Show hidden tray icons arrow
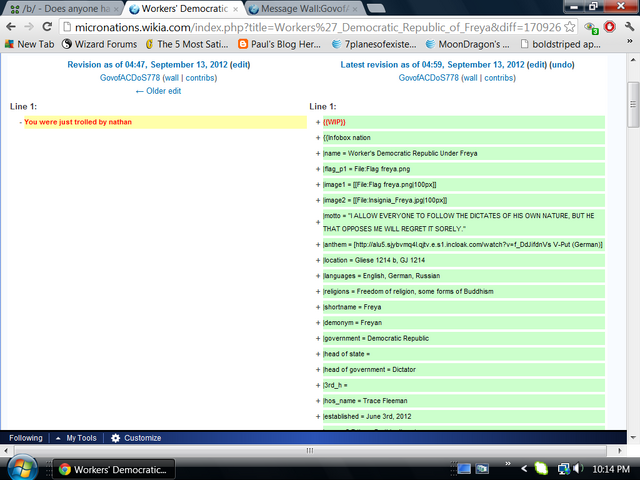This screenshot has height=480, width=640. pyautogui.click(x=524, y=469)
